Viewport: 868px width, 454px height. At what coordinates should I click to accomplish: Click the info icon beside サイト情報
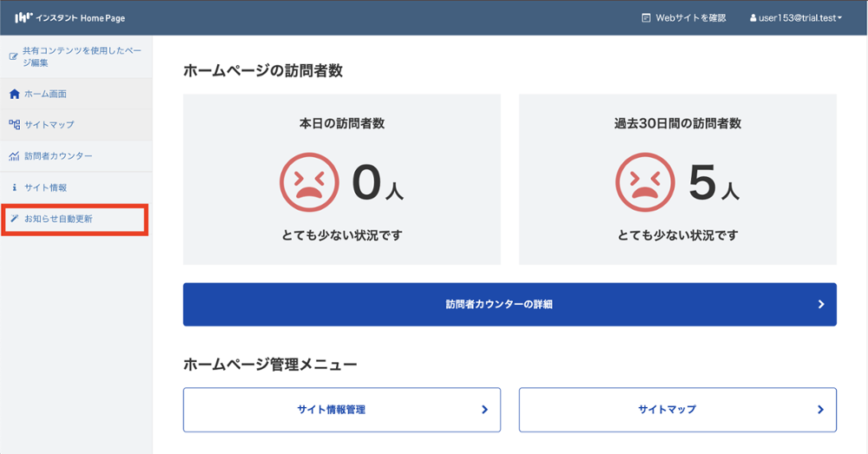[x=14, y=188]
